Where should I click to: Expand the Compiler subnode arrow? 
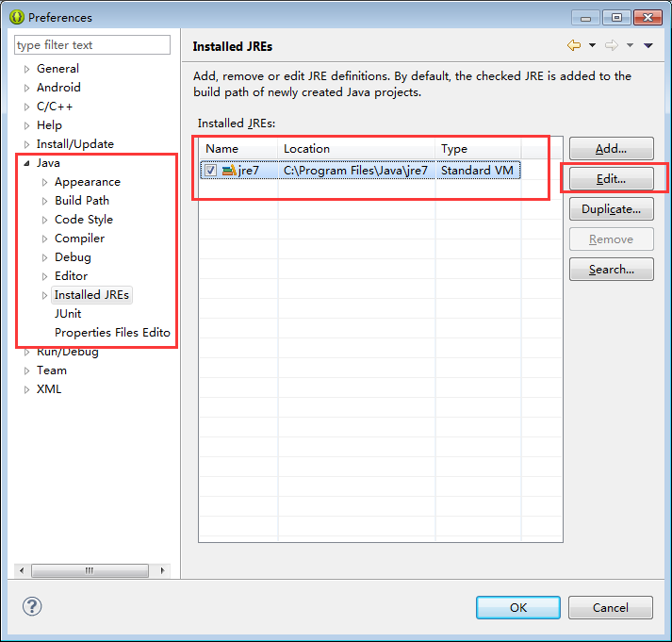(x=44, y=239)
